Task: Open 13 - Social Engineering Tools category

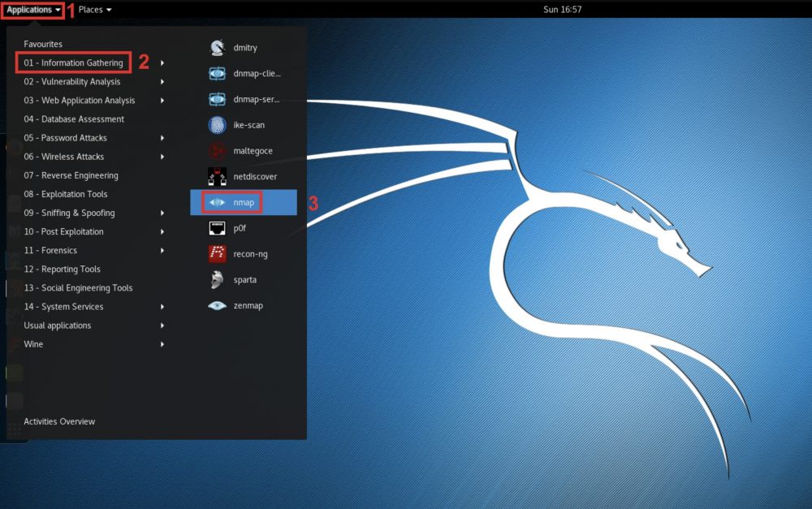Action: click(x=78, y=288)
